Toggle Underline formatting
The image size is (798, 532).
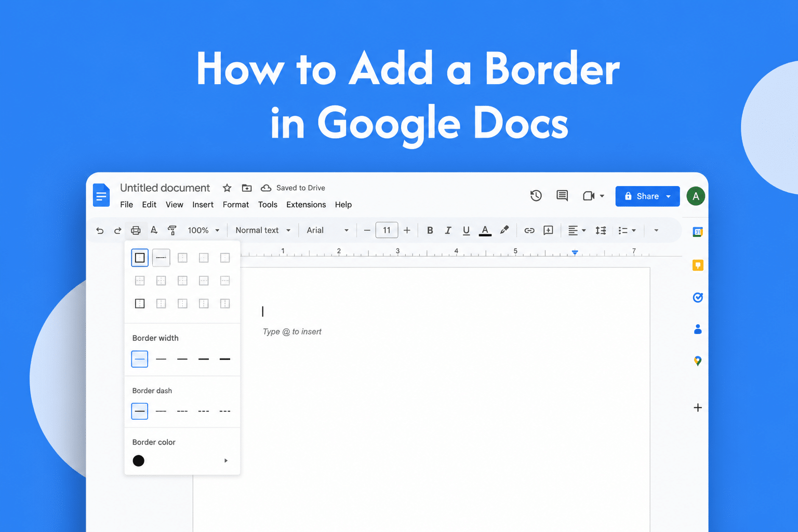pyautogui.click(x=466, y=231)
